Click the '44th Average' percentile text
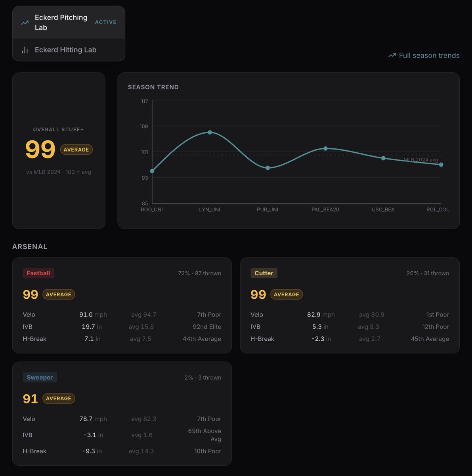The width and height of the screenshot is (472, 476). (x=202, y=339)
